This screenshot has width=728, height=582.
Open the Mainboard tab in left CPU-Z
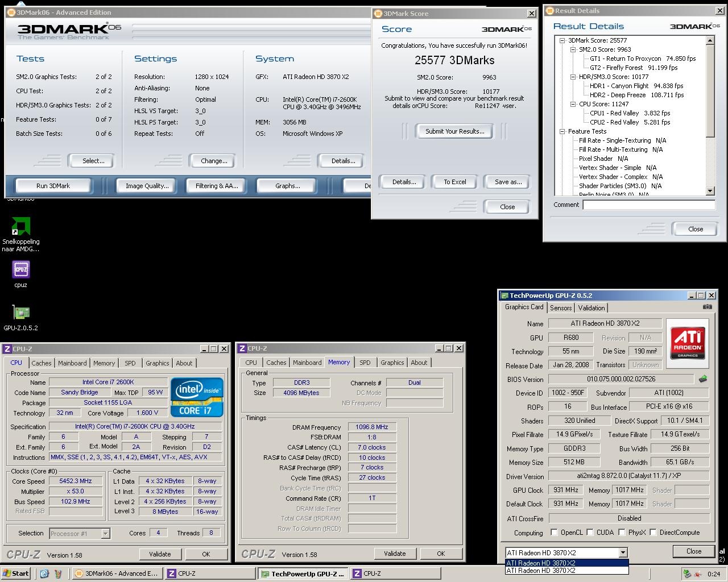point(72,363)
